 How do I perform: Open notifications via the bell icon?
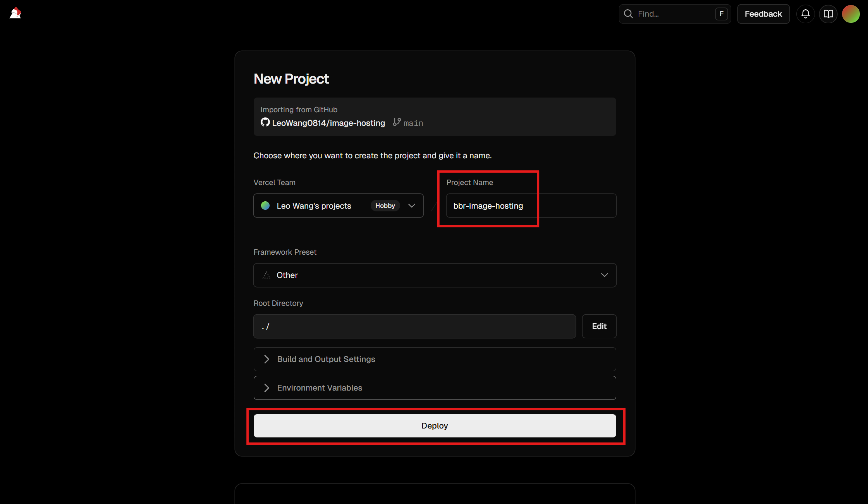806,14
